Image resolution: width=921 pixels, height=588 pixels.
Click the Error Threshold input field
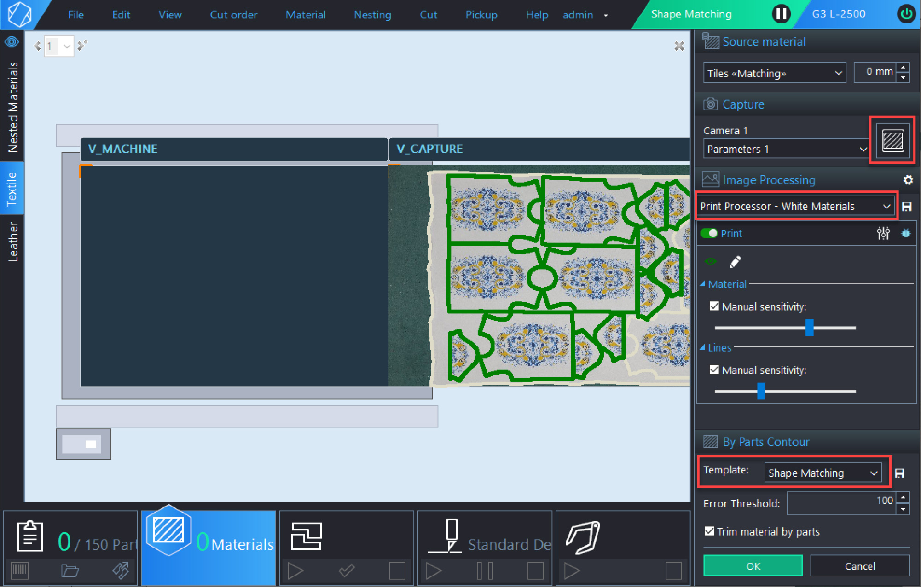click(x=842, y=503)
